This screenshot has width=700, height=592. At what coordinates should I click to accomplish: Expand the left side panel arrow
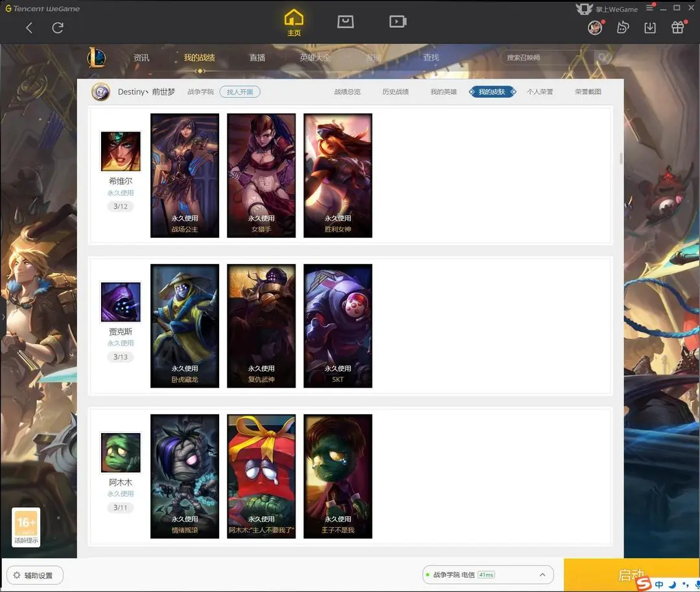pos(3,317)
